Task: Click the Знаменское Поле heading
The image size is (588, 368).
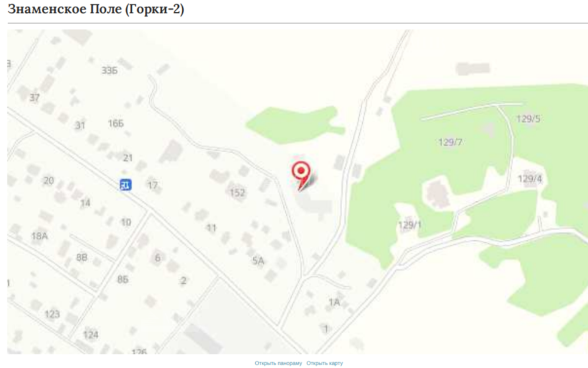Action: tap(96, 9)
